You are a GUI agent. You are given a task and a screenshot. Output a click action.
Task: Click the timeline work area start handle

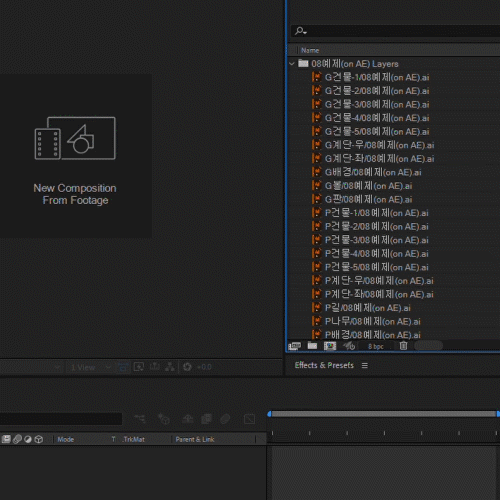[x=269, y=414]
